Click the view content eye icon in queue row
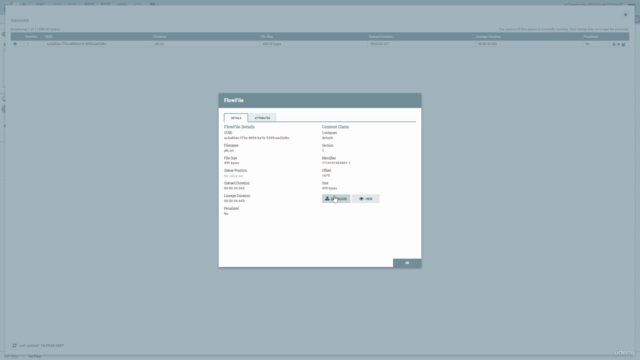Image resolution: width=640 pixels, height=360 pixels. 618,44
